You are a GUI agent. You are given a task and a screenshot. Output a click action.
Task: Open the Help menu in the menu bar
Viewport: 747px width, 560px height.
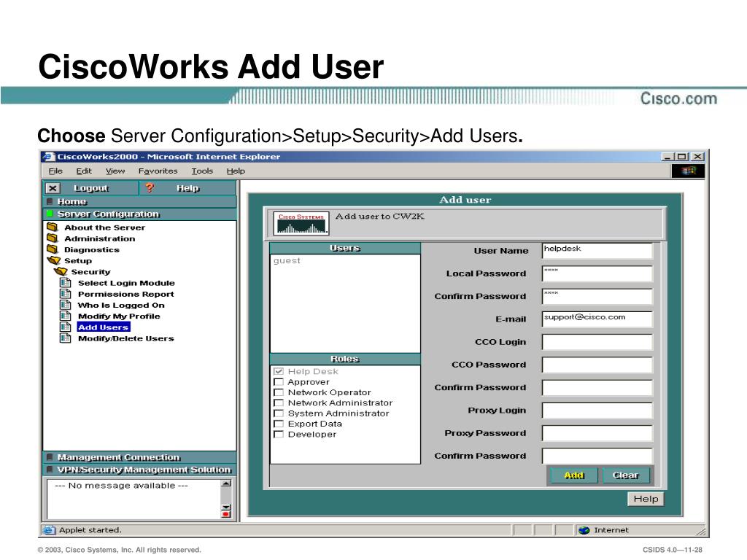[x=236, y=171]
